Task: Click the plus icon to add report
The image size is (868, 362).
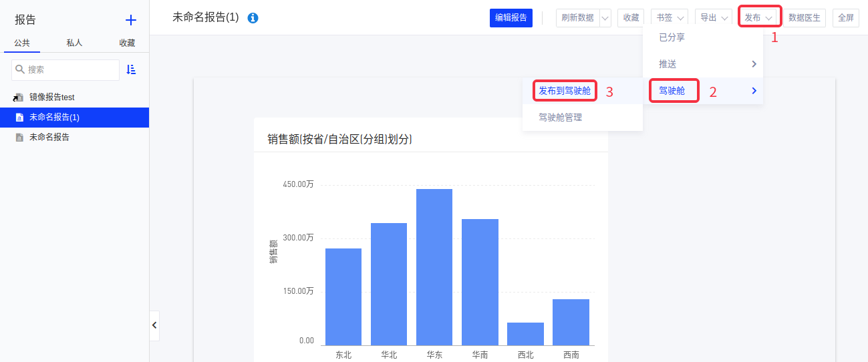Action: [x=131, y=20]
